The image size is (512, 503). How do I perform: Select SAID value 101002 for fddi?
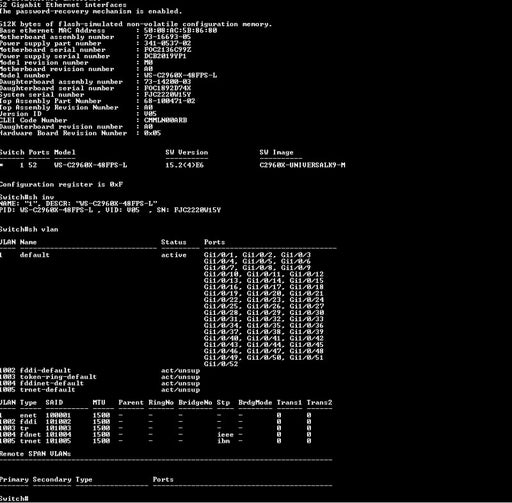[58, 422]
